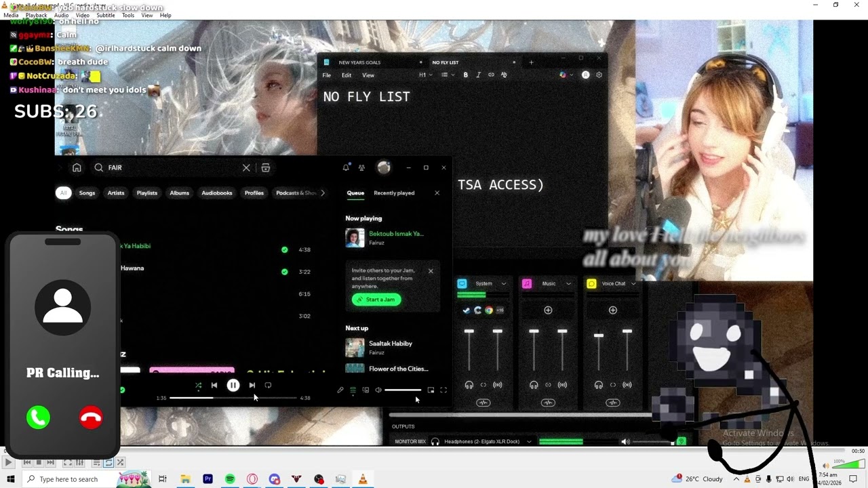Filter Spotify results by Songs
The width and height of the screenshot is (868, 488).
tap(87, 193)
